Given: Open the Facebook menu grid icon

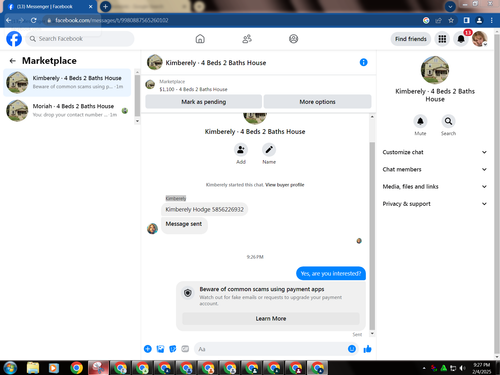Looking at the screenshot, I should [442, 39].
